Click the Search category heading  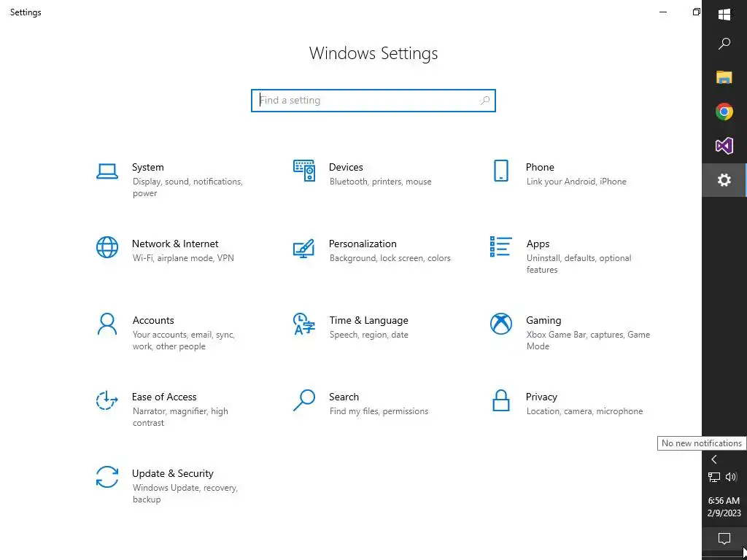344,397
